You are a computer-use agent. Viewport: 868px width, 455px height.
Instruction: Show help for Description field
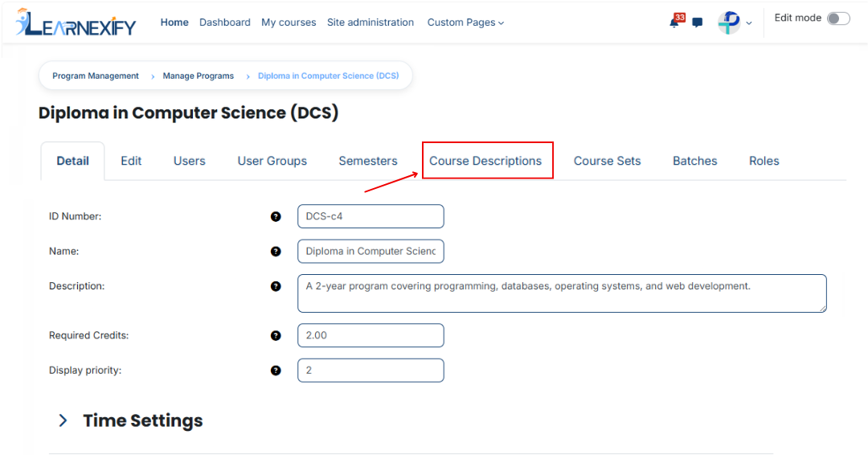click(x=276, y=286)
